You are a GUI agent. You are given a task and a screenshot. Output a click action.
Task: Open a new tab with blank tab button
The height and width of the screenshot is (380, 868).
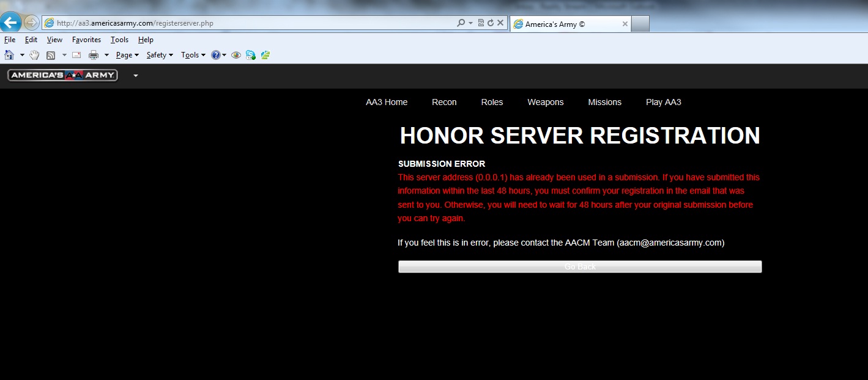click(640, 24)
